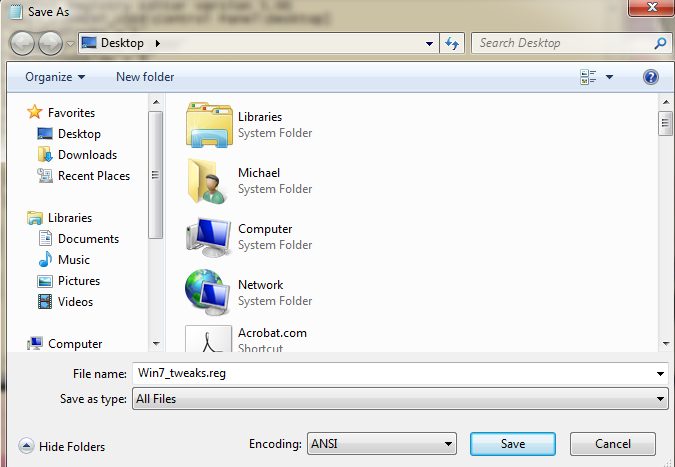Select the Network label in file list
This screenshot has width=675, height=467.
tap(260, 285)
